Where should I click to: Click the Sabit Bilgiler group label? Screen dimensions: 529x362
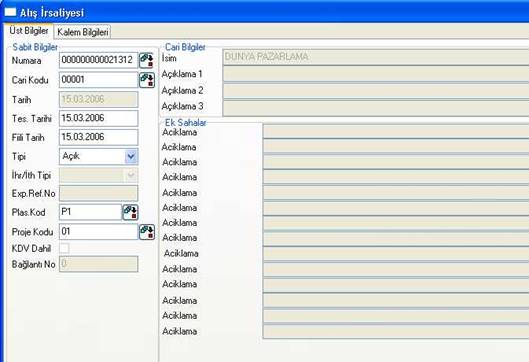point(35,47)
